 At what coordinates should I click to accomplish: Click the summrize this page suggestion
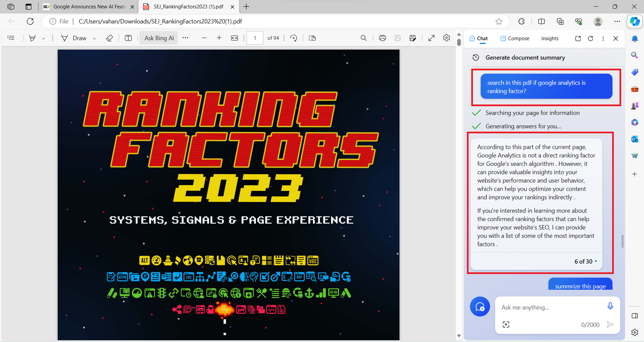(580, 286)
